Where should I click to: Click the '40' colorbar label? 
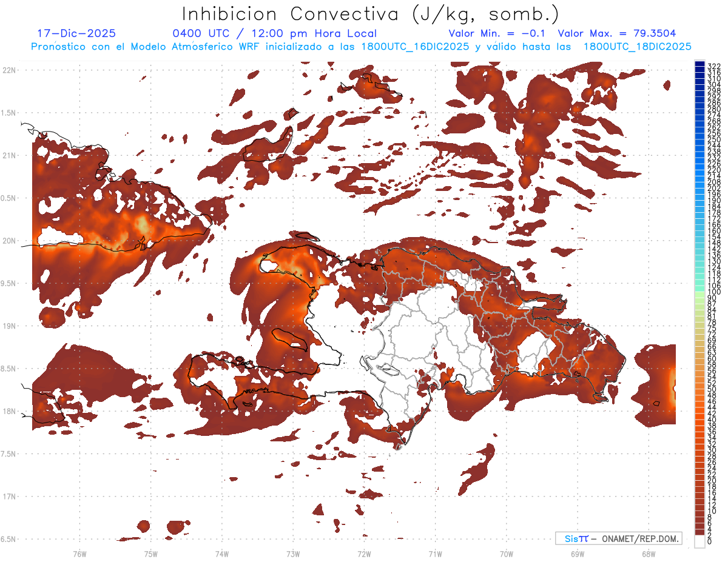click(712, 420)
